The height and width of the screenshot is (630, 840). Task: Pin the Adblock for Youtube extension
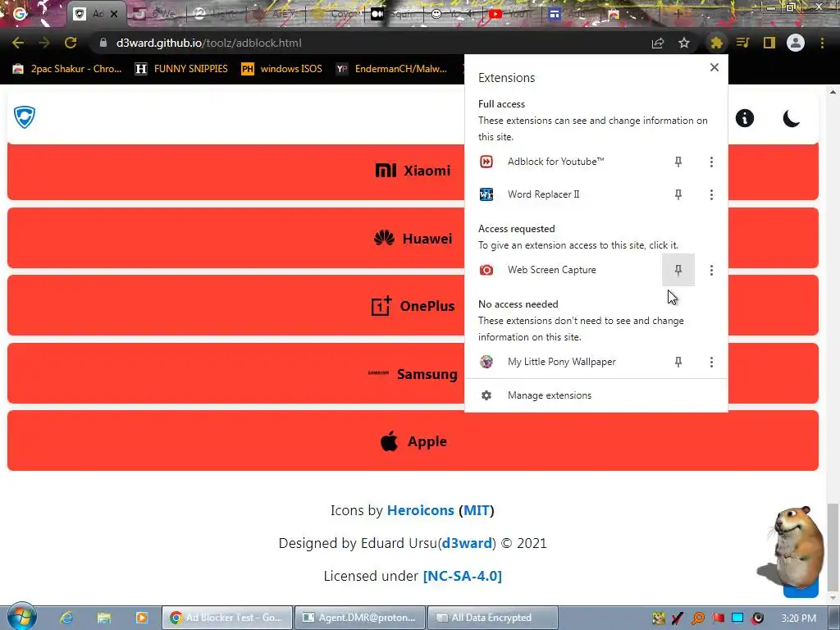click(x=678, y=162)
